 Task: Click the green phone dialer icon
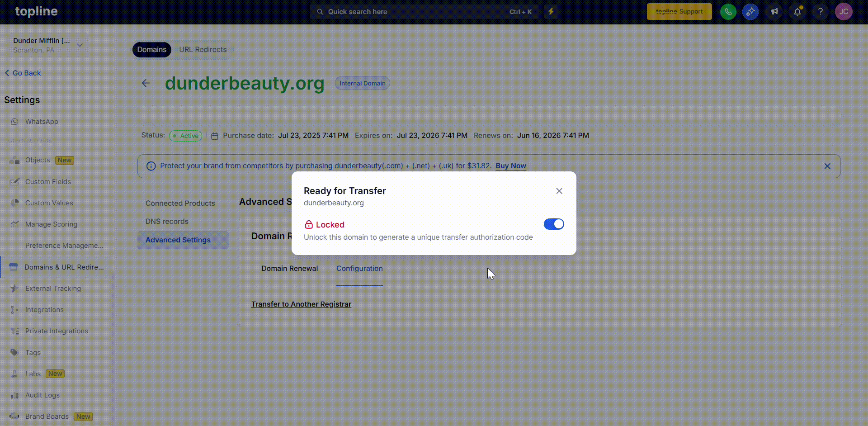(728, 12)
